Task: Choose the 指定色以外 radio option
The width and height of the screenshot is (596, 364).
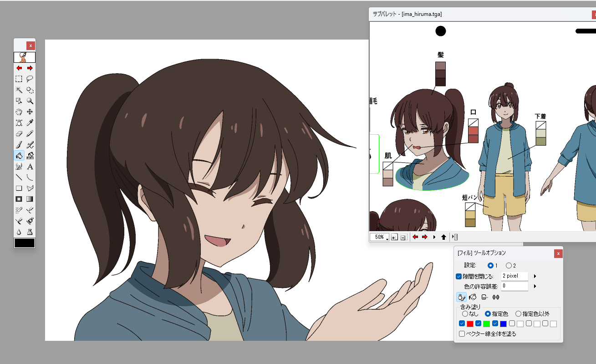Action: coord(518,313)
